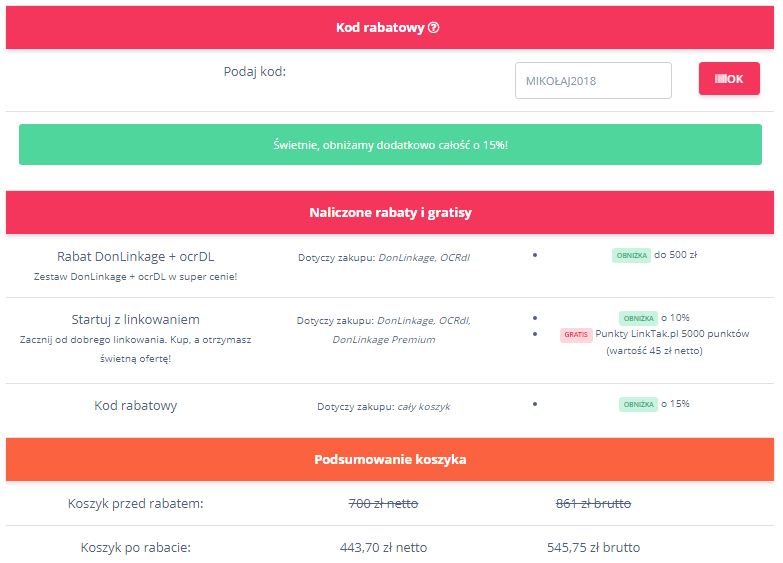Click the Punkty LinkTak.pl 5000 punktów text

click(672, 334)
